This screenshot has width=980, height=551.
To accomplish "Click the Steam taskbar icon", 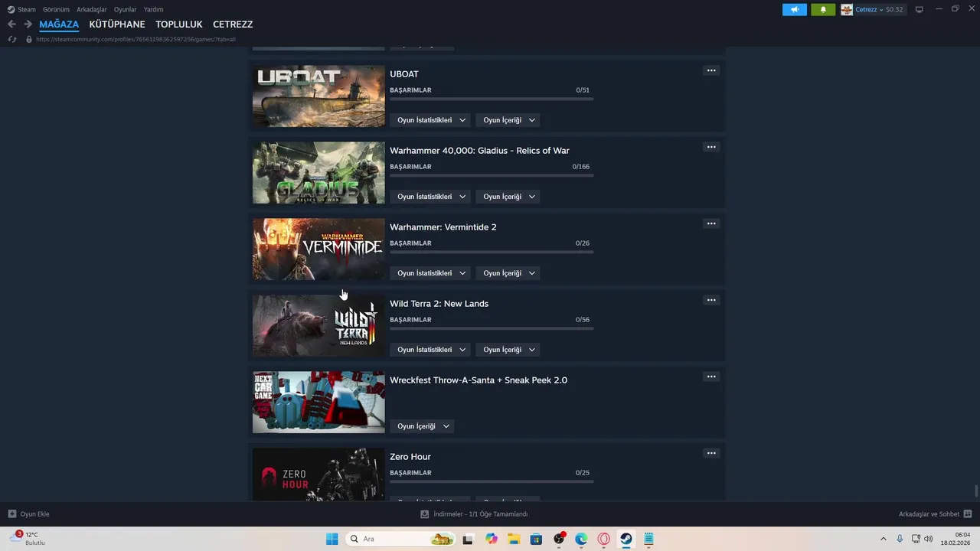I will point(626,539).
